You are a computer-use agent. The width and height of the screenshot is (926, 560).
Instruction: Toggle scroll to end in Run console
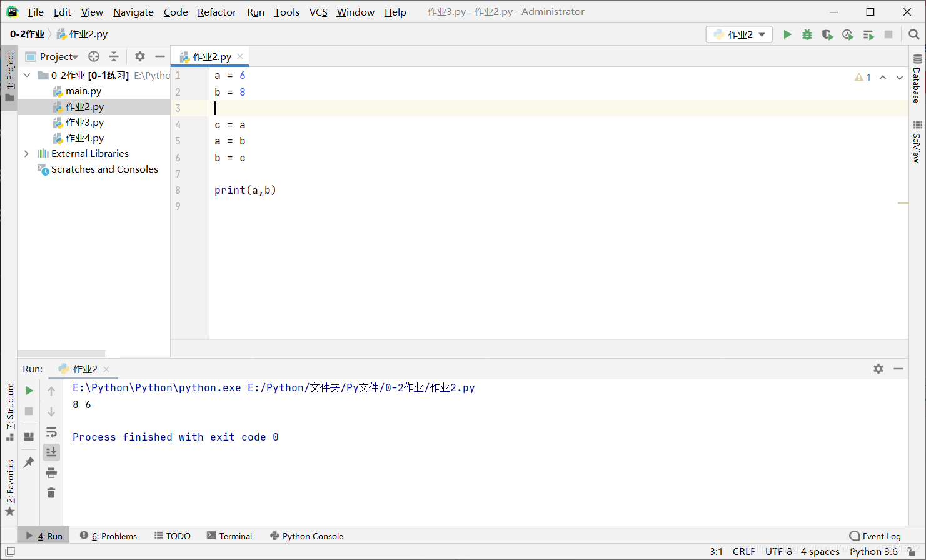51,452
